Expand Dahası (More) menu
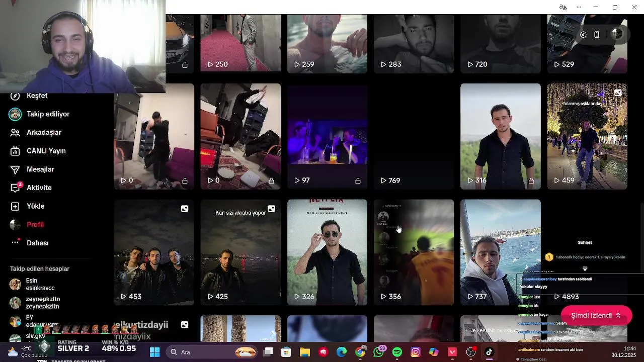Screen dimensions: 644x362 tap(30, 243)
